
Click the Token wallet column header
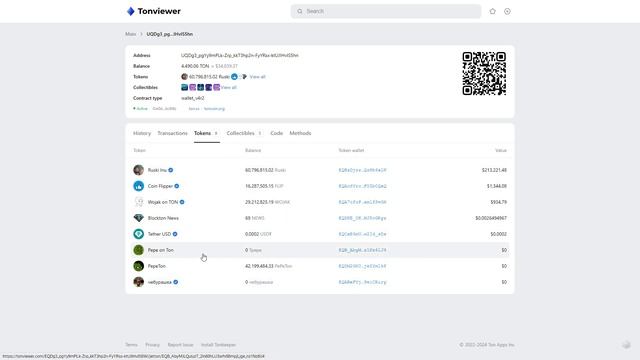tap(351, 150)
